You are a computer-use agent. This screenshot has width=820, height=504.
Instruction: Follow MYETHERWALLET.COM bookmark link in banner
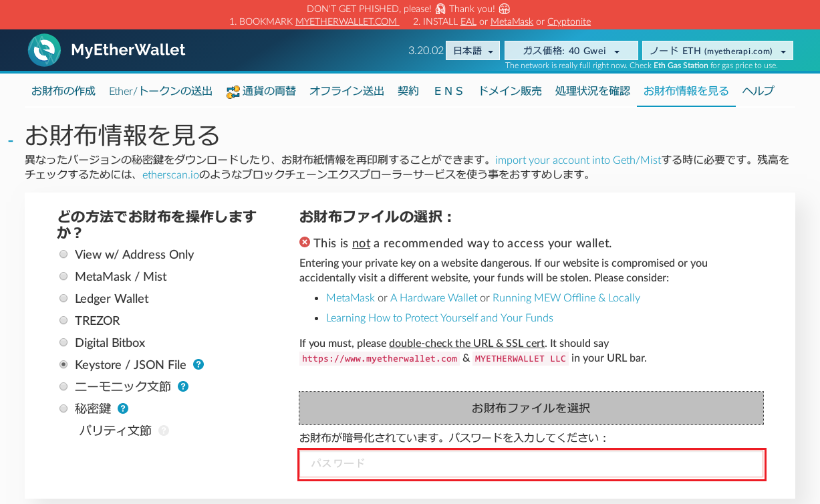click(347, 21)
